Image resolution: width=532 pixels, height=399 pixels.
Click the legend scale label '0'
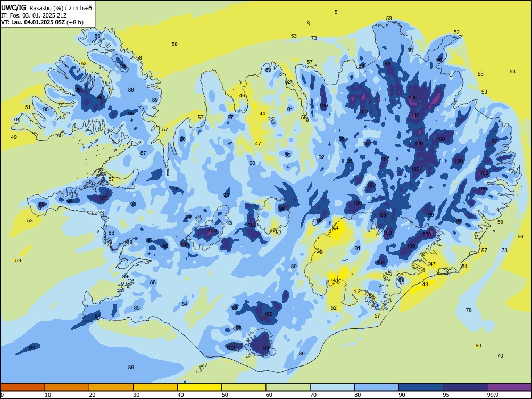2,395
